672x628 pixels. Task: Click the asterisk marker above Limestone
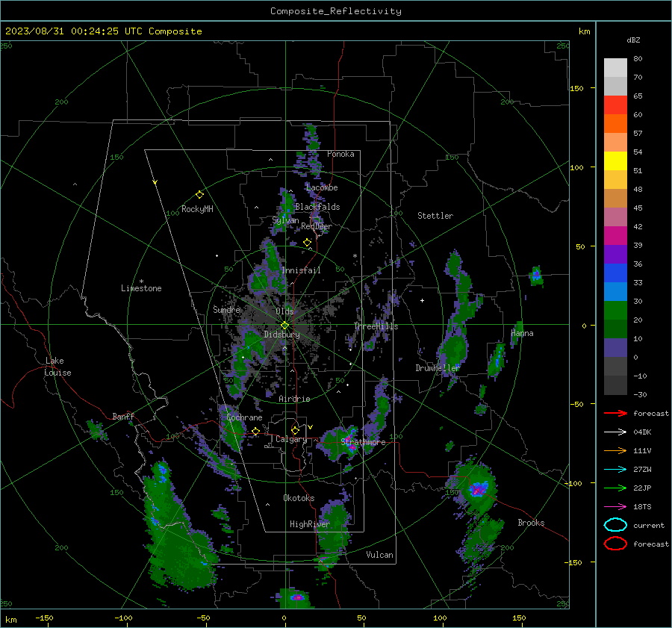(x=141, y=282)
